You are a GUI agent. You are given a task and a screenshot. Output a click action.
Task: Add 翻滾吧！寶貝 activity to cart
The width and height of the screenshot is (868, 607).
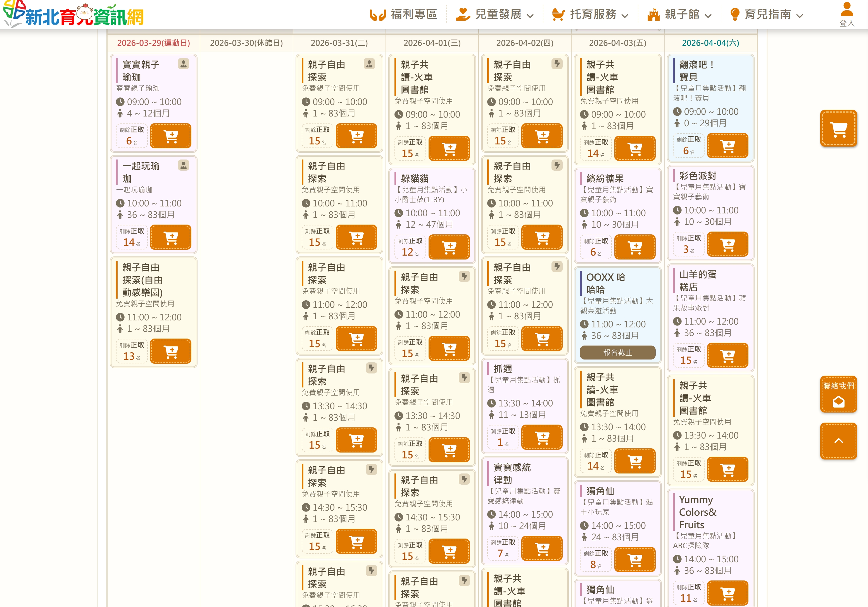tap(727, 146)
